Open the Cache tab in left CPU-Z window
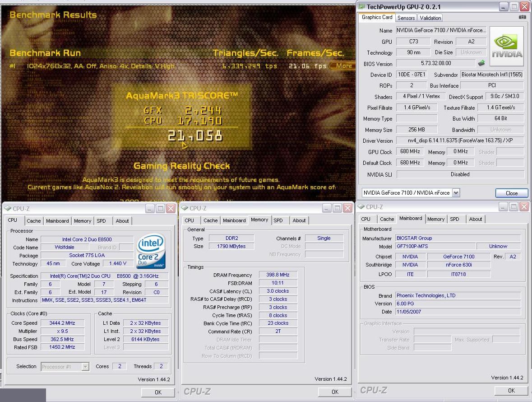The height and width of the screenshot is (402, 532). 33,221
